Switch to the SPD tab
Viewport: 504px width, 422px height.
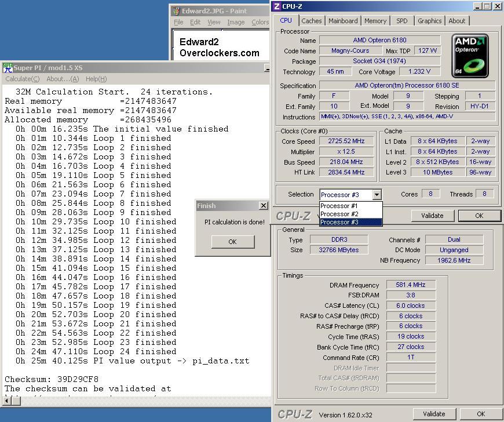pos(402,21)
